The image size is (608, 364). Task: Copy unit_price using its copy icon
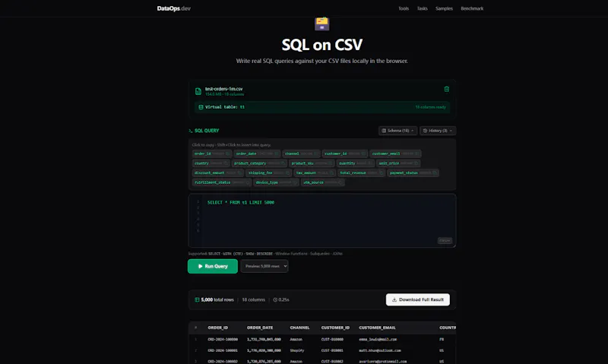click(416, 163)
